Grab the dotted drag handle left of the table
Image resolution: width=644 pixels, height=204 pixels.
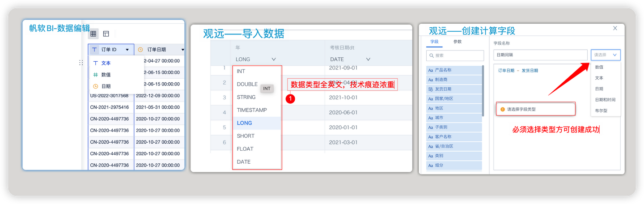(x=81, y=63)
